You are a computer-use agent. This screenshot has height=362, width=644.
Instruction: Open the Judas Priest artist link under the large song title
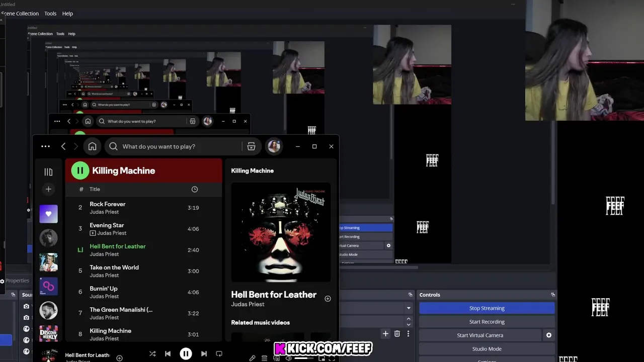[x=248, y=304]
